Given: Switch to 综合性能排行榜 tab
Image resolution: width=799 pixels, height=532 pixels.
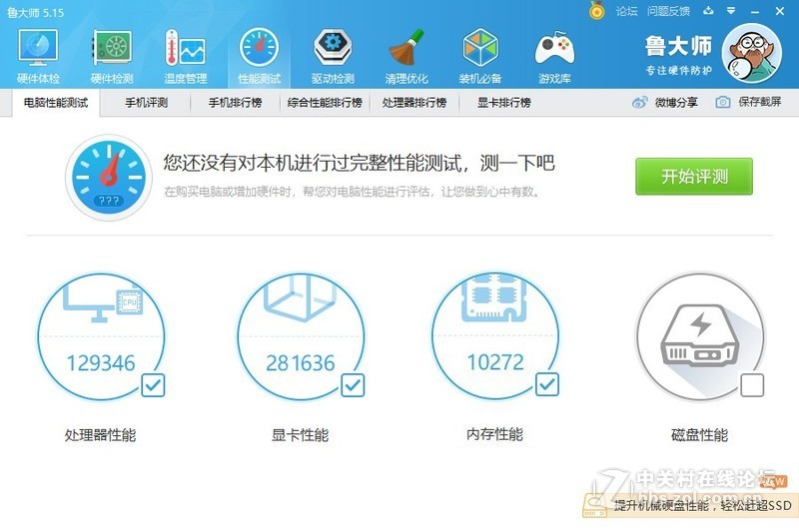Looking at the screenshot, I should [x=325, y=103].
